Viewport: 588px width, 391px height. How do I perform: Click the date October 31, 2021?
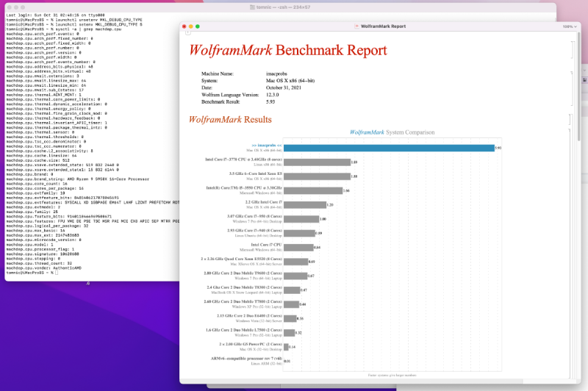point(284,87)
